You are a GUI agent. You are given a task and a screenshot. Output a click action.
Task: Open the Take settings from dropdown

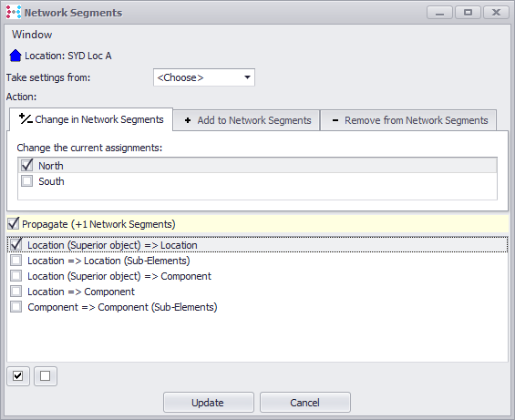pyautogui.click(x=204, y=77)
